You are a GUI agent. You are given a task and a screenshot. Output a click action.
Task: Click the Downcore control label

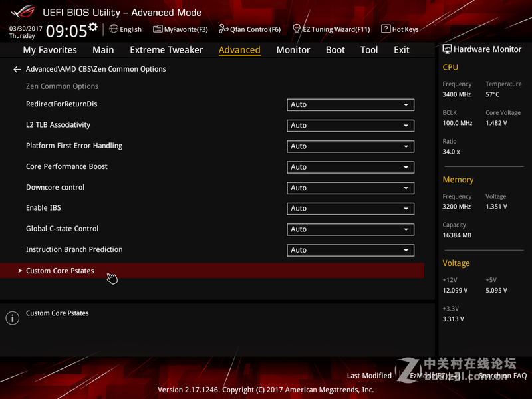tap(55, 187)
